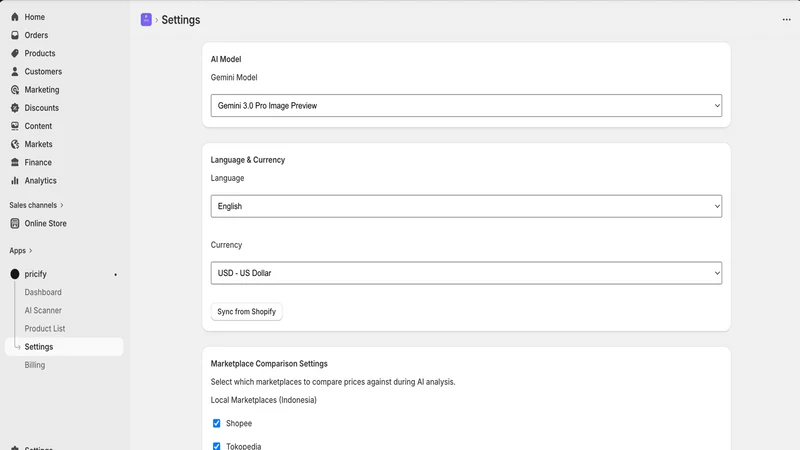Open pricify Billing page
800x450 pixels.
pos(35,365)
